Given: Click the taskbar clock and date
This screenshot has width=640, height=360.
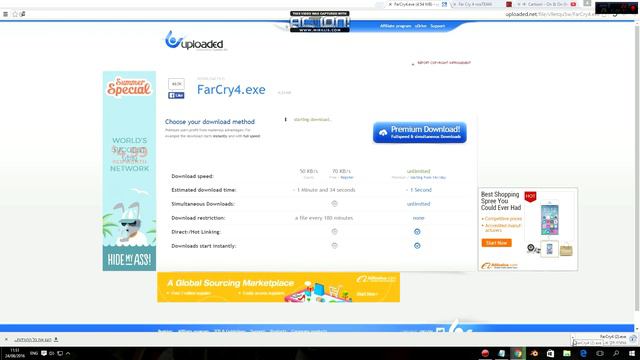Looking at the screenshot, I should (15, 353).
